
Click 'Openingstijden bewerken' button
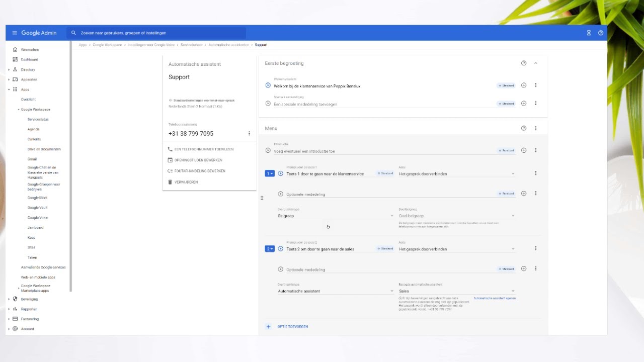coord(195,160)
